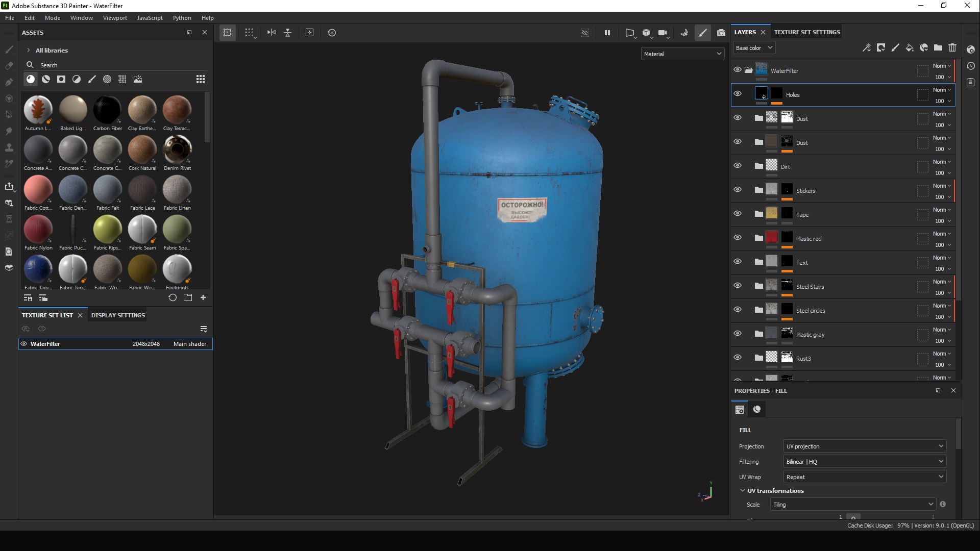Toggle symmetry icon in top toolbar

[272, 33]
